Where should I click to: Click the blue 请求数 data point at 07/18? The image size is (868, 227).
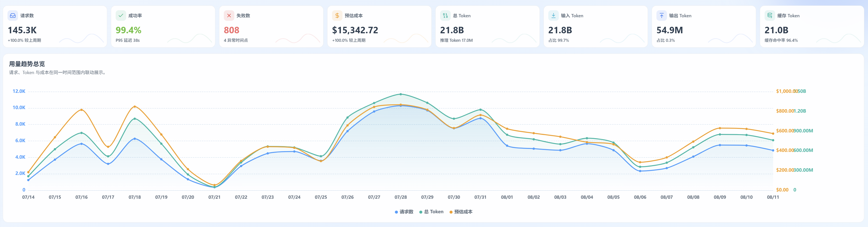135,139
